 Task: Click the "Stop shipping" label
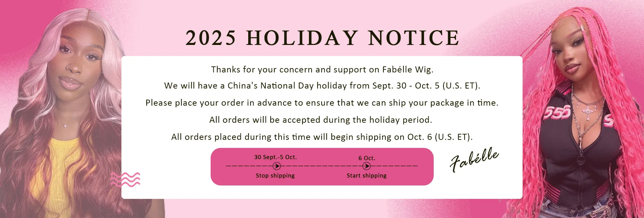[275, 175]
